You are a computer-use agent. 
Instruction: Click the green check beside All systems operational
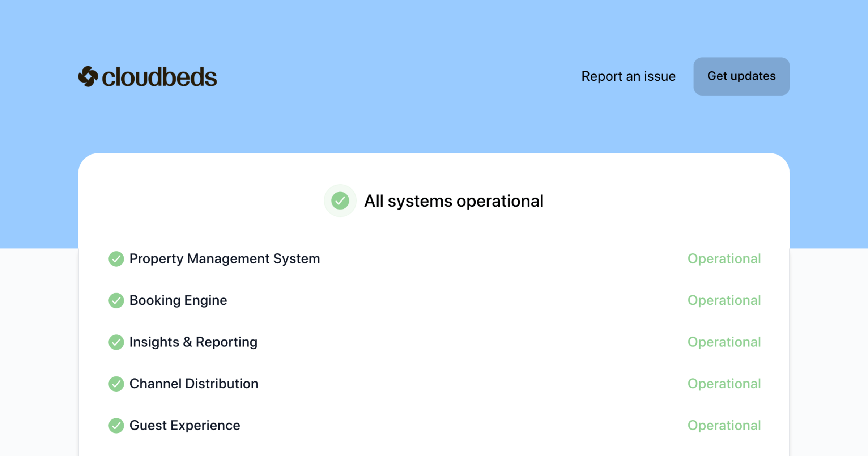point(339,201)
